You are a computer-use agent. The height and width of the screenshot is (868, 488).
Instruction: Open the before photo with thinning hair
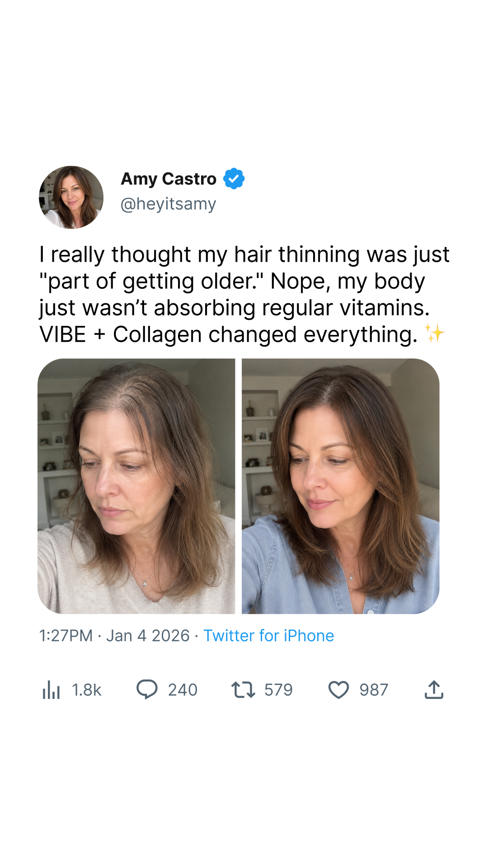tap(136, 486)
